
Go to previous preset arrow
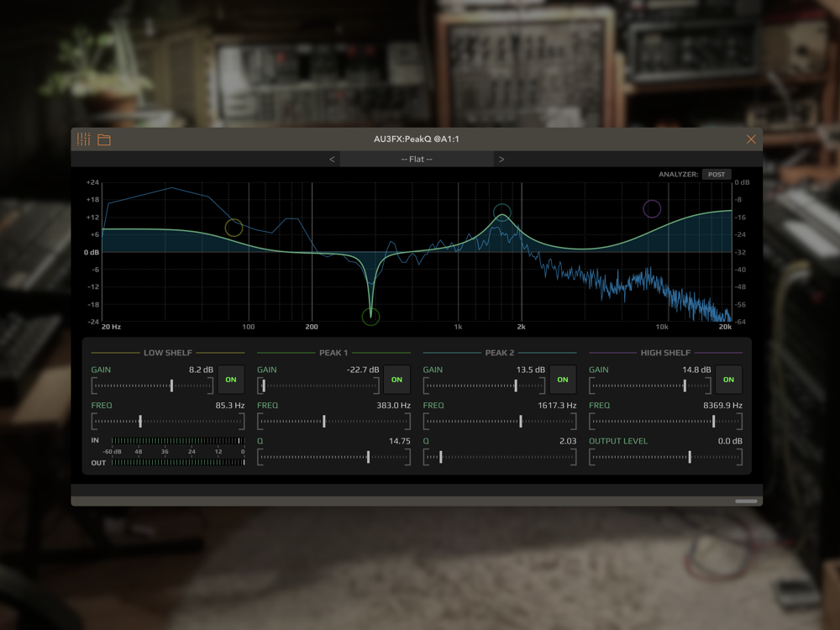[332, 159]
